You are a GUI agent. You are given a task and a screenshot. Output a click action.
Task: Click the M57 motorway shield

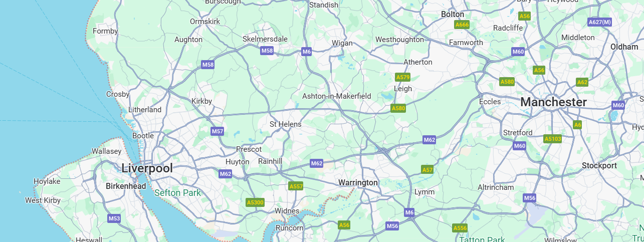point(218,131)
